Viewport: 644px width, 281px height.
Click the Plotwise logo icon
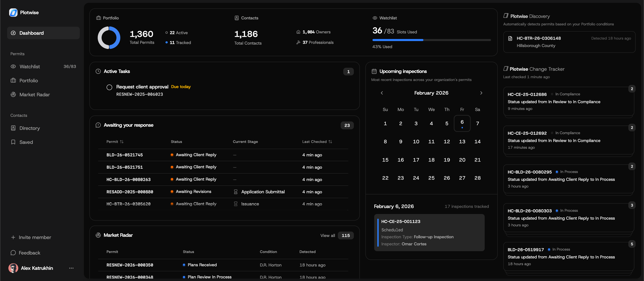click(13, 13)
